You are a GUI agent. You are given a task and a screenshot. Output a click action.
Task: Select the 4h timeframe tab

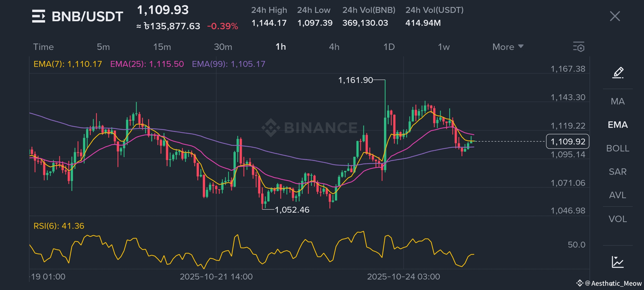point(334,47)
